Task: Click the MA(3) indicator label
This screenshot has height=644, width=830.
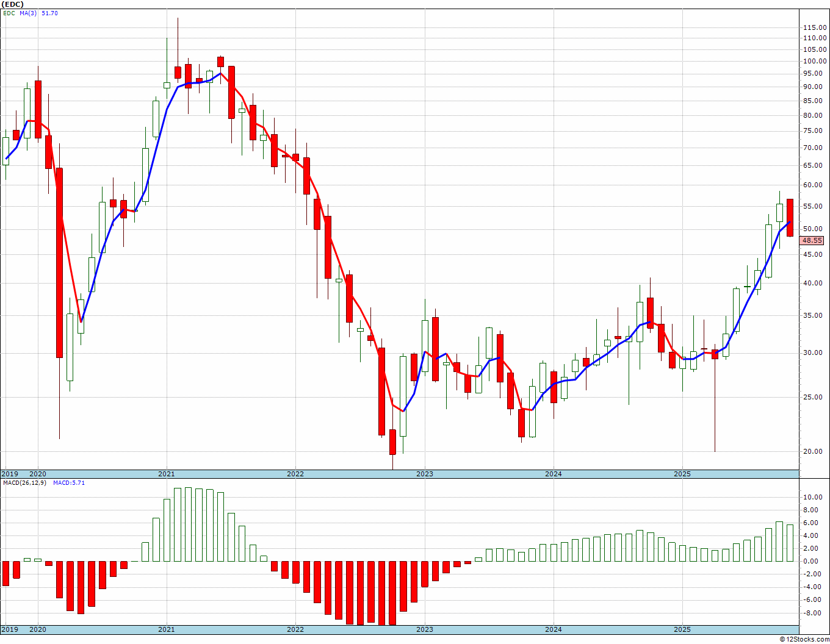Action: (x=28, y=13)
